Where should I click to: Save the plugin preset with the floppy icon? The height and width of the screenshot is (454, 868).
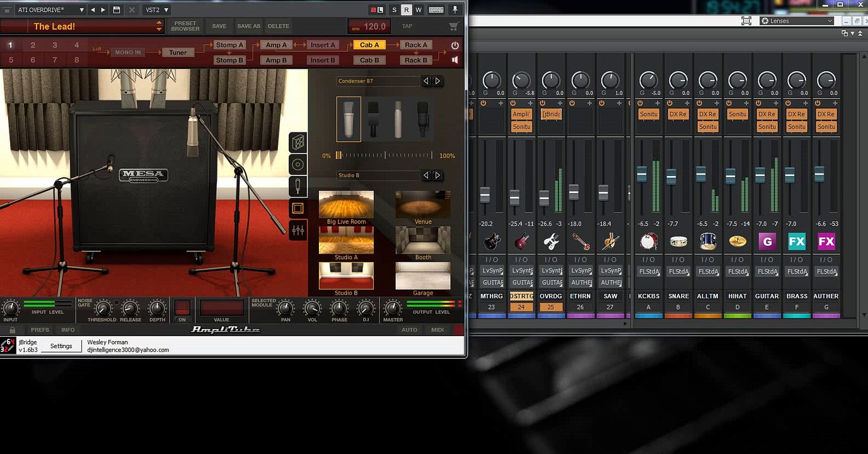(117, 10)
